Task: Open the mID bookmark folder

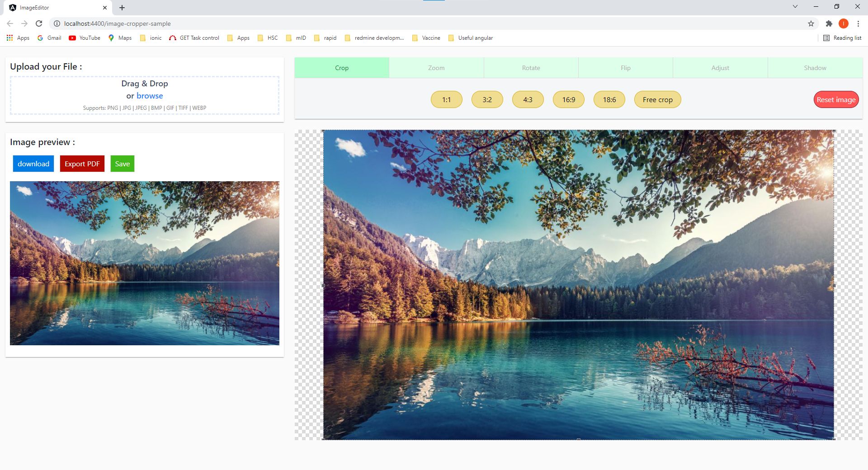Action: tap(296, 38)
